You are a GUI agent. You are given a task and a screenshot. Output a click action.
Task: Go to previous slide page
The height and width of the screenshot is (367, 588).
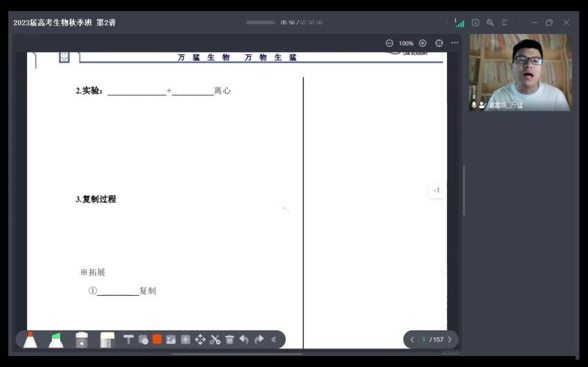pos(412,339)
